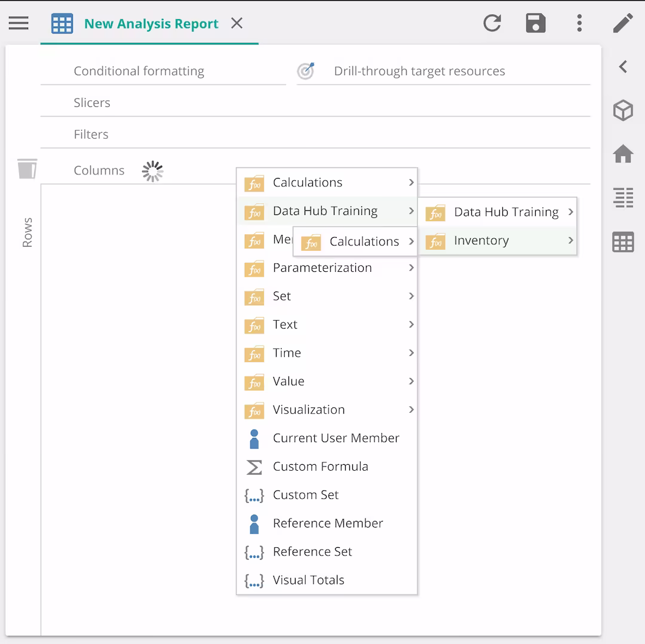Screen dimensions: 645x644
Task: Open the hamburger main menu
Action: (x=19, y=23)
